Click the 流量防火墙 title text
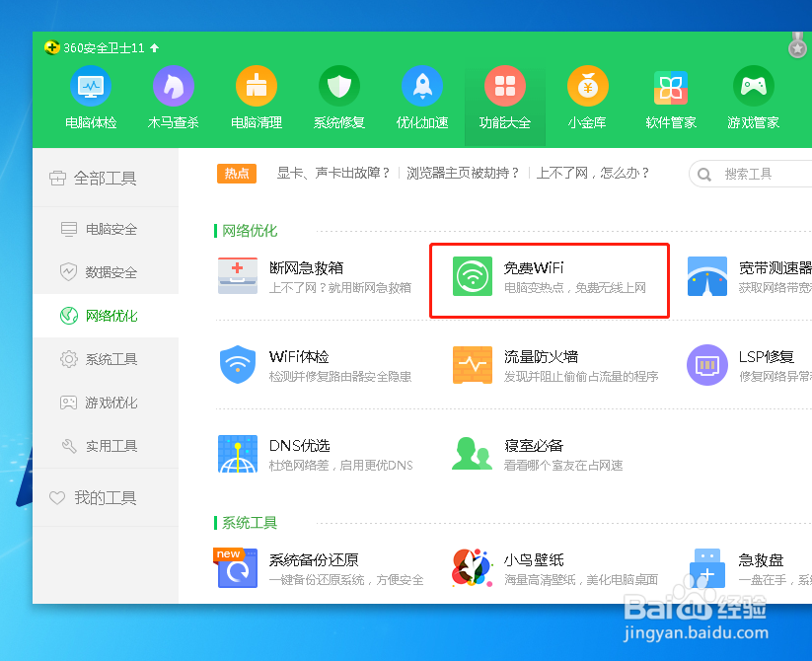The image size is (812, 661). click(541, 356)
